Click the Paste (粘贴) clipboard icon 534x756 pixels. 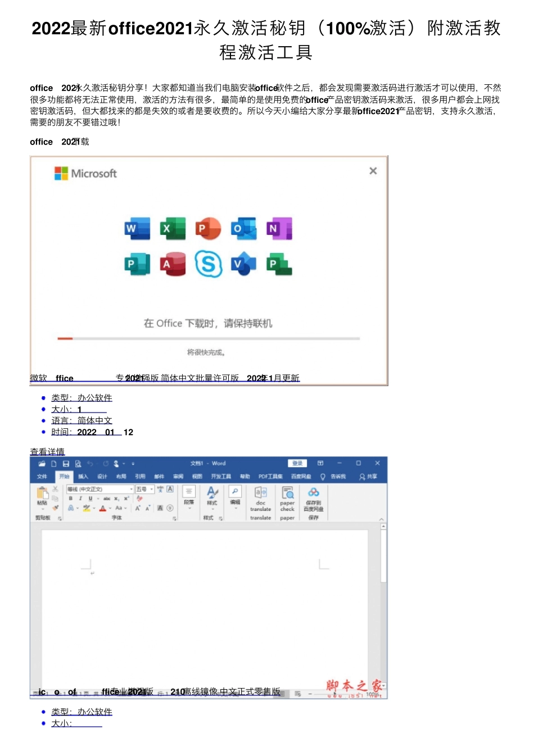point(43,492)
